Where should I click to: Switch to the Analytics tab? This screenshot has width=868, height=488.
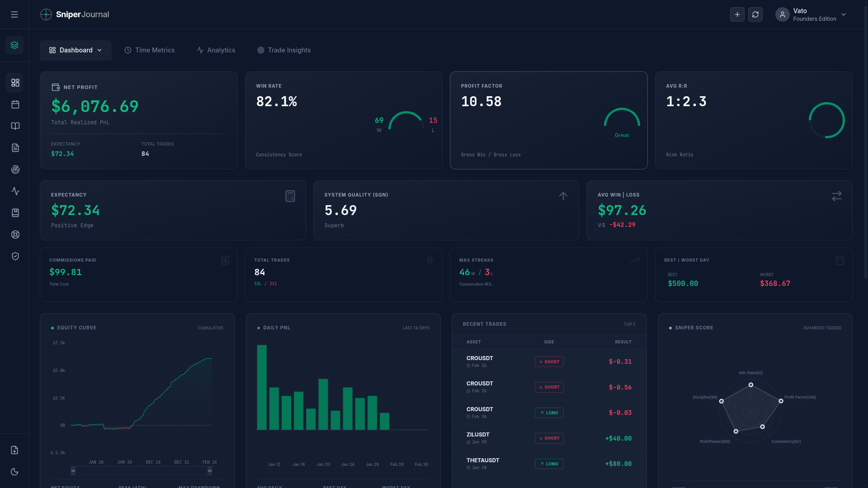pos(216,50)
